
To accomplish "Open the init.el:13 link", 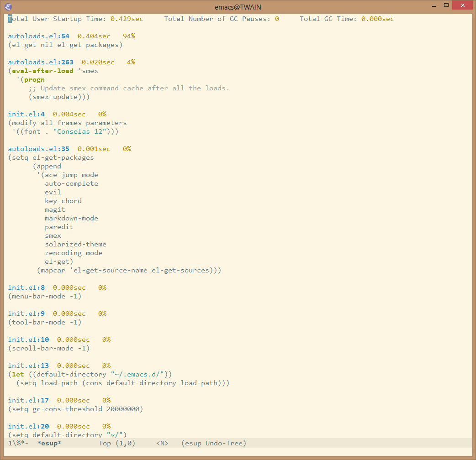I will 28,366.
